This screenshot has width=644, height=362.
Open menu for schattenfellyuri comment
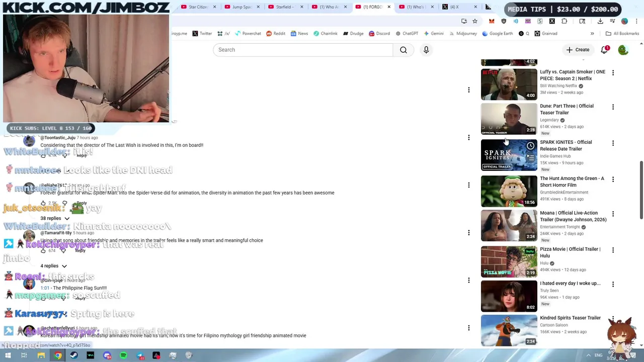point(468,328)
